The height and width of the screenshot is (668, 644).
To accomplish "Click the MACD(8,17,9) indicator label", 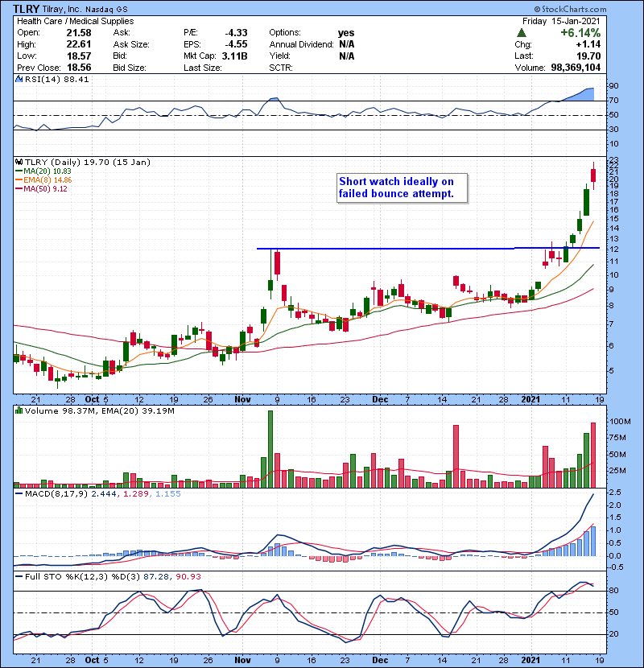I will coord(56,494).
